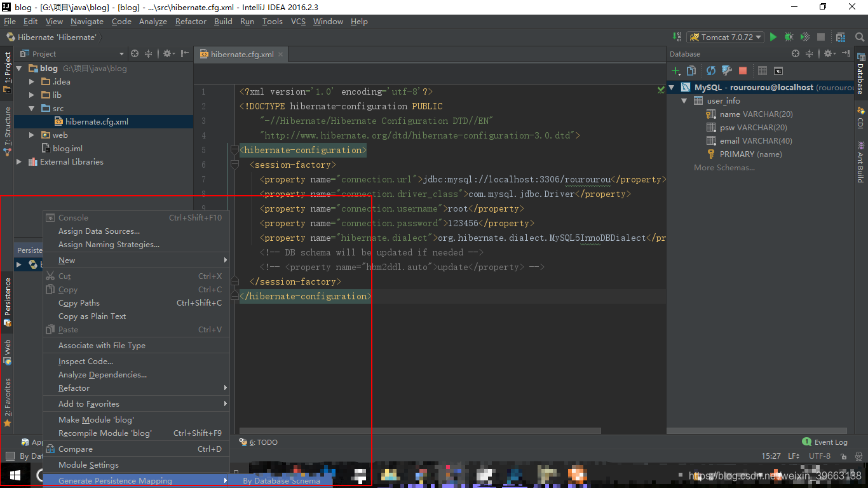Screen dimensions: 868x488
Task: Open table editor icon in Database toolbar
Action: [x=763, y=71]
